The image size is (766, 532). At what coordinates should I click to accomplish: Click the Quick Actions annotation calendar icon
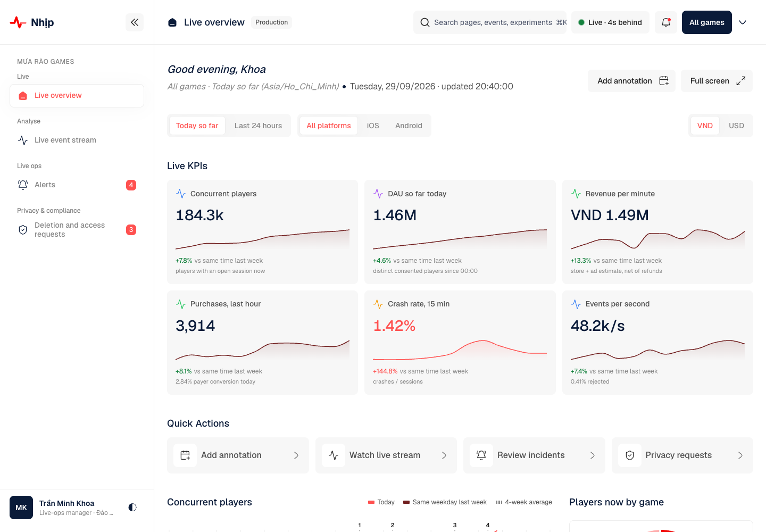coord(185,455)
